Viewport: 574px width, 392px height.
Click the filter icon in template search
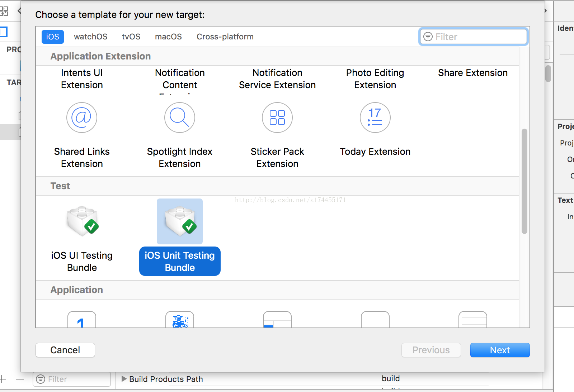point(428,37)
